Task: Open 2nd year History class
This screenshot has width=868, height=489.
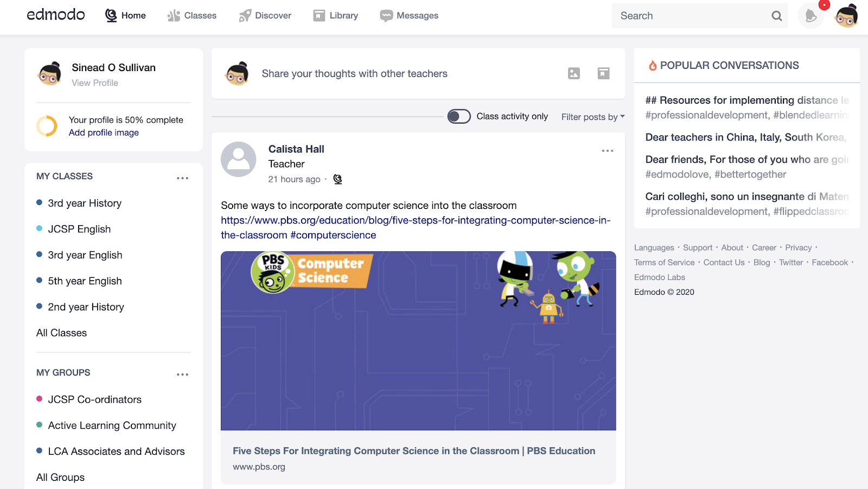Action: click(86, 307)
